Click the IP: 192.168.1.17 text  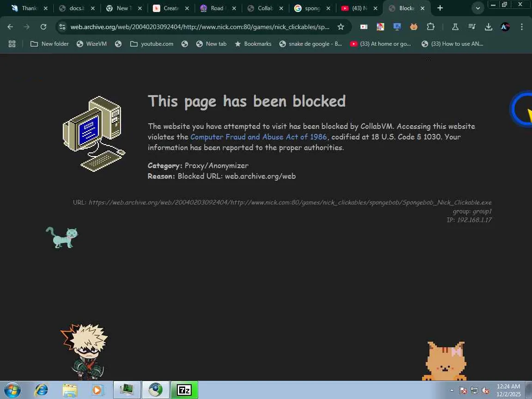(x=469, y=220)
